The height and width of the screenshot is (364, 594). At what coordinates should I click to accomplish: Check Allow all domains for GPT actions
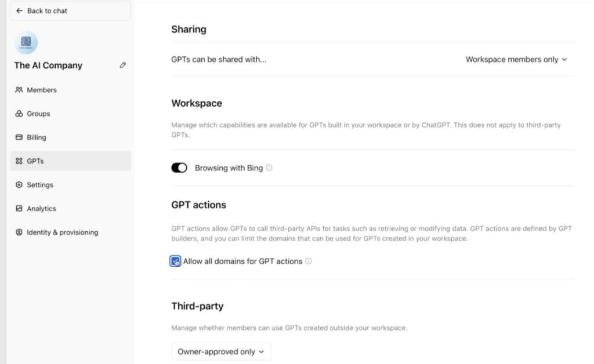(175, 261)
